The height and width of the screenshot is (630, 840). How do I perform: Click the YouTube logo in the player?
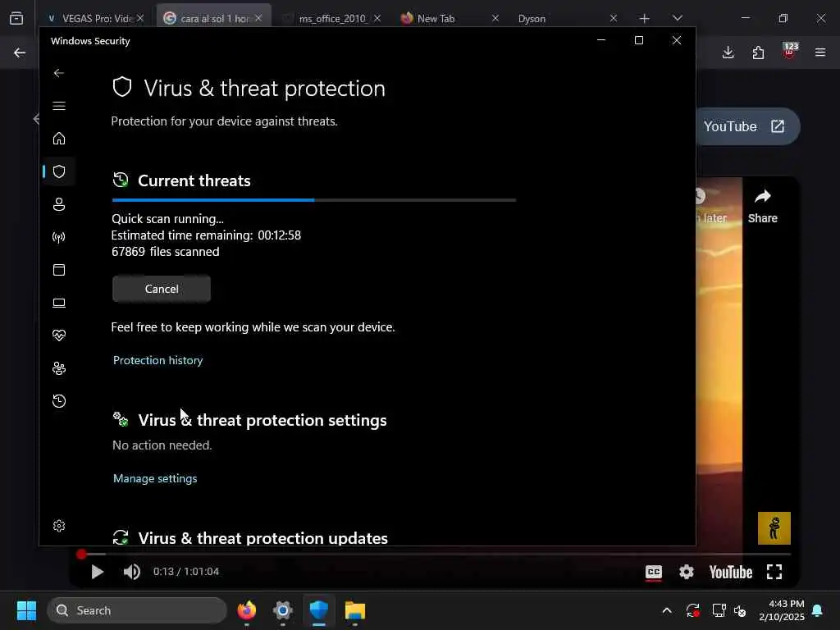pyautogui.click(x=731, y=572)
